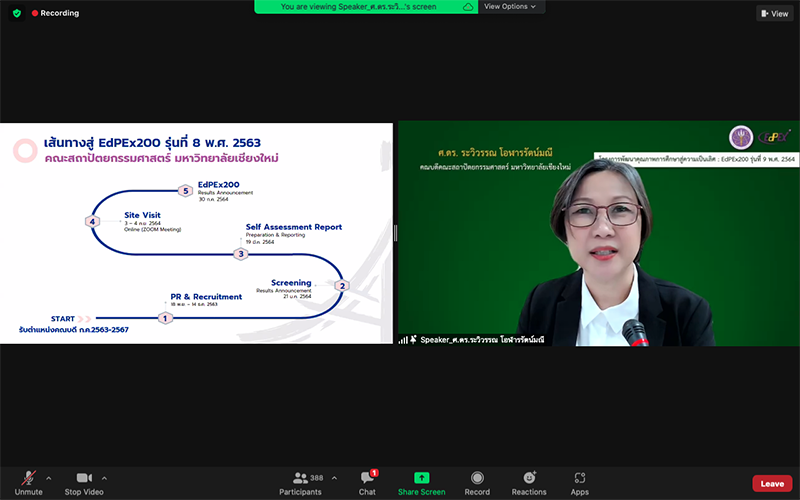Start recording with Record button
Viewport: 800px width, 500px height.
(477, 483)
